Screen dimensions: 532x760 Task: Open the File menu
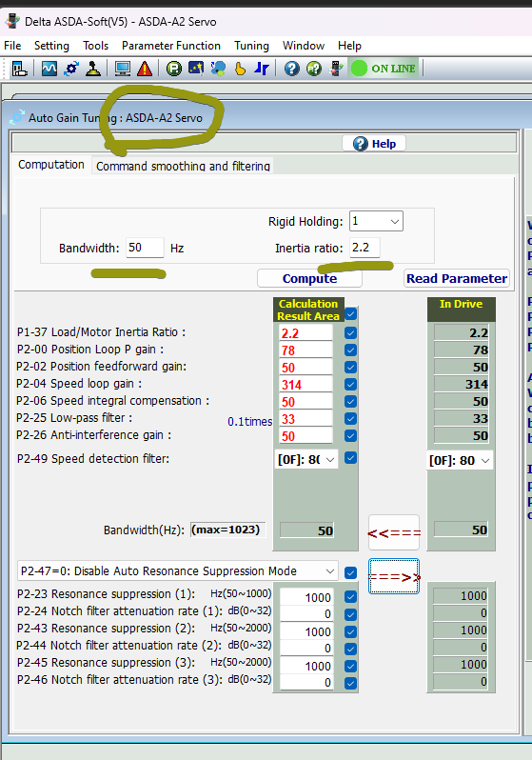(12, 46)
